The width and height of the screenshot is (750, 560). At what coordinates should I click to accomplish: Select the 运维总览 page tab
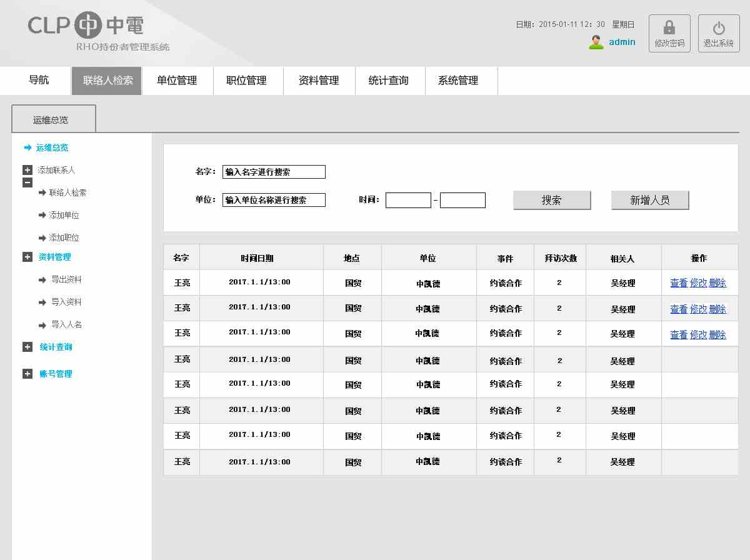click(x=53, y=119)
